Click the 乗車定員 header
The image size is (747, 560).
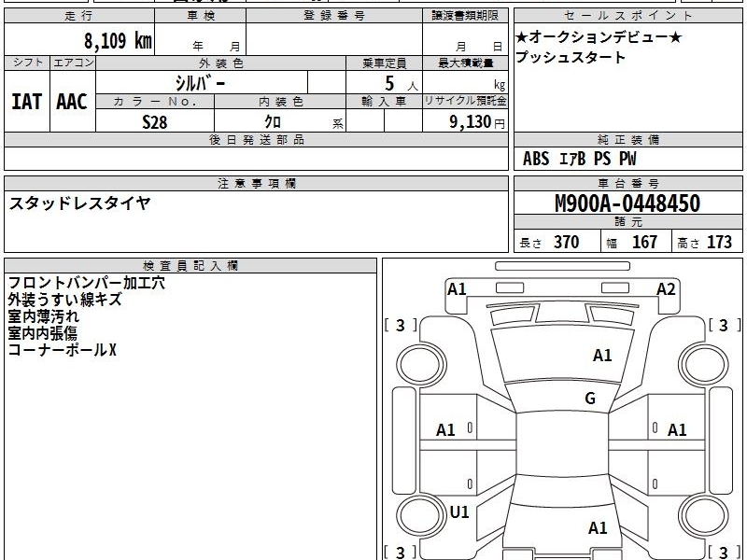pyautogui.click(x=384, y=63)
